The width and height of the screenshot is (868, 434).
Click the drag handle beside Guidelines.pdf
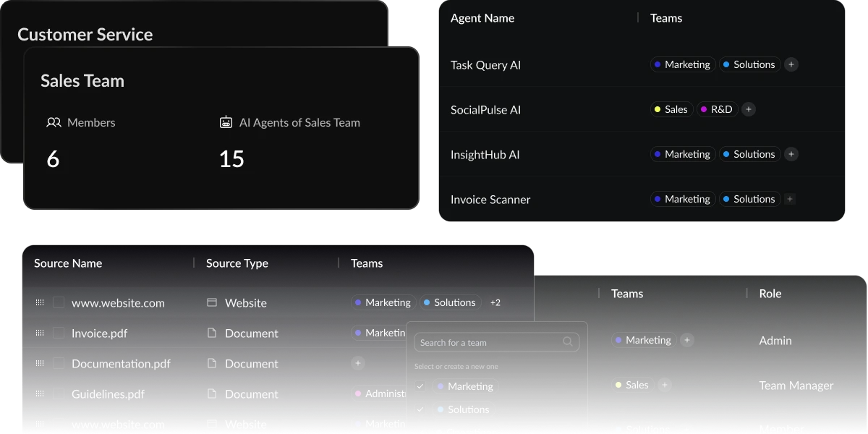[40, 393]
